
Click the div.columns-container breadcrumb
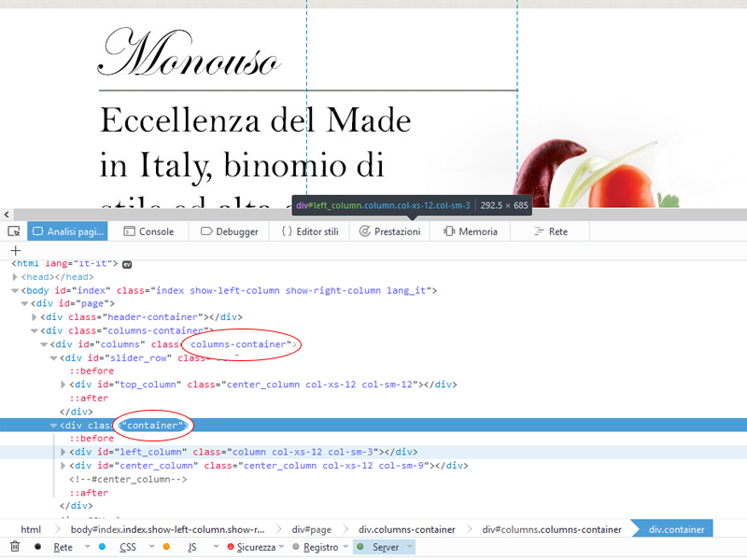(x=407, y=529)
